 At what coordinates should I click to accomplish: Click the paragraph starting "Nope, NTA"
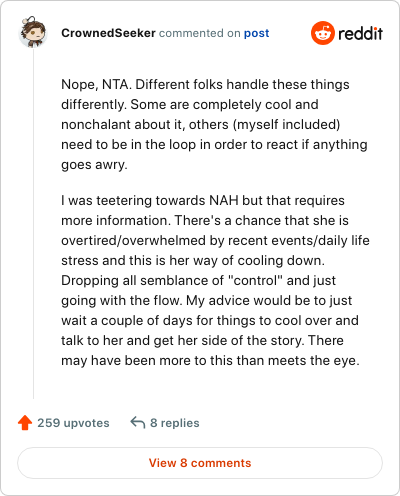[215, 124]
